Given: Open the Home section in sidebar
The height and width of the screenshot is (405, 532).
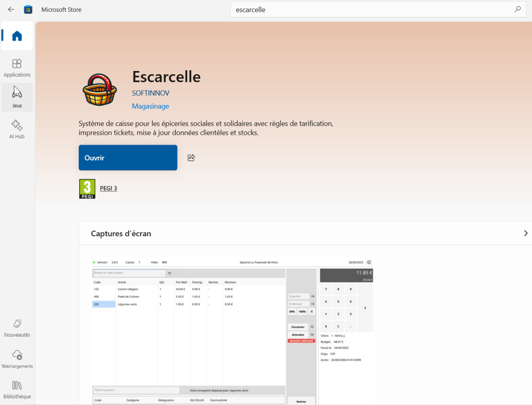Looking at the screenshot, I should click(17, 35).
